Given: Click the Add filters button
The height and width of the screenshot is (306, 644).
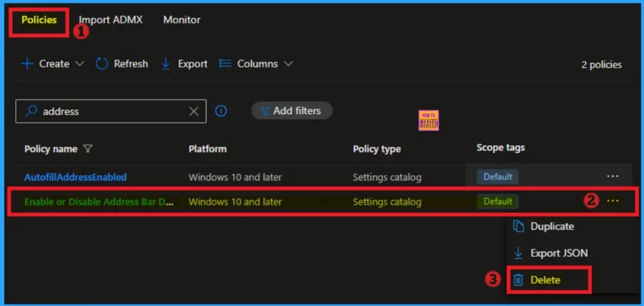Looking at the screenshot, I should coord(292,111).
